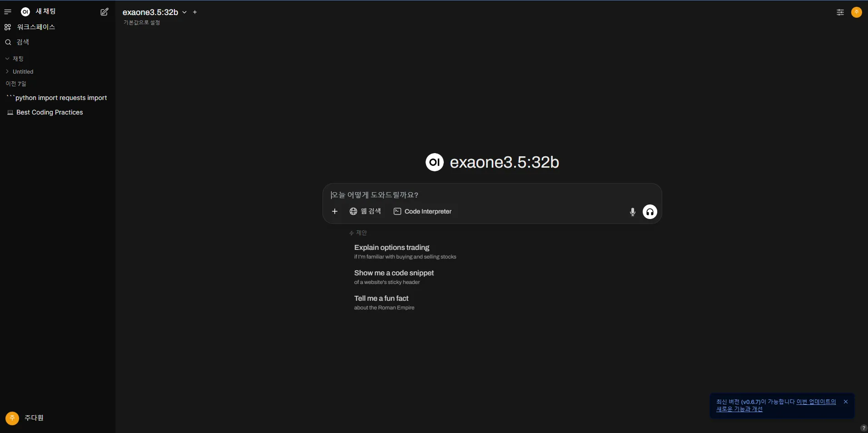Toggle web search option

pyautogui.click(x=365, y=211)
